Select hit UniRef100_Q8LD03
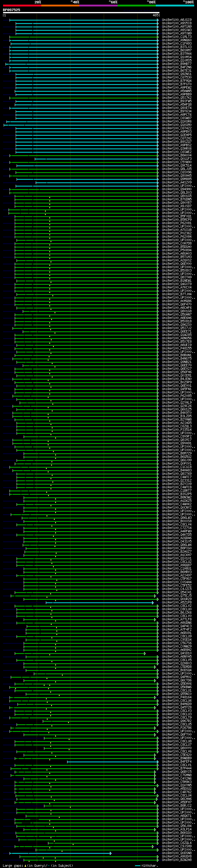The width and height of the screenshot is (197, 868). click(x=177, y=193)
